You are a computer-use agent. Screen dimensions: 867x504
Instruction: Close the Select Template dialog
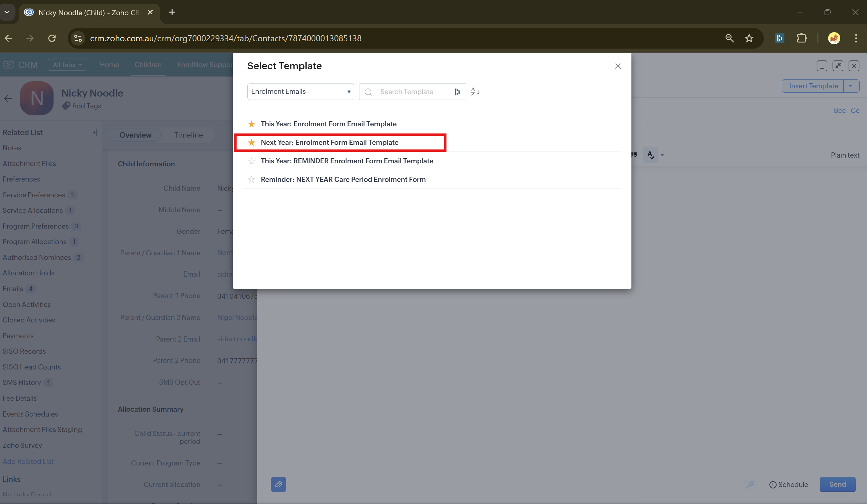(x=617, y=66)
